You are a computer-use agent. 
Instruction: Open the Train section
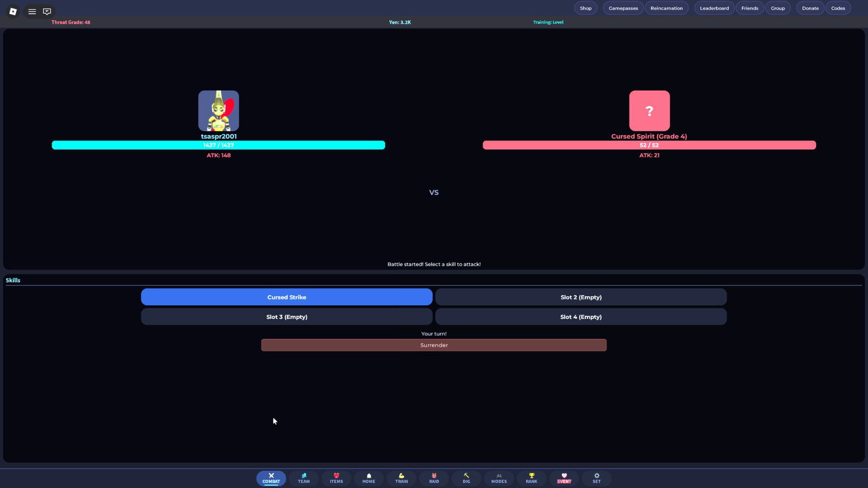click(401, 478)
